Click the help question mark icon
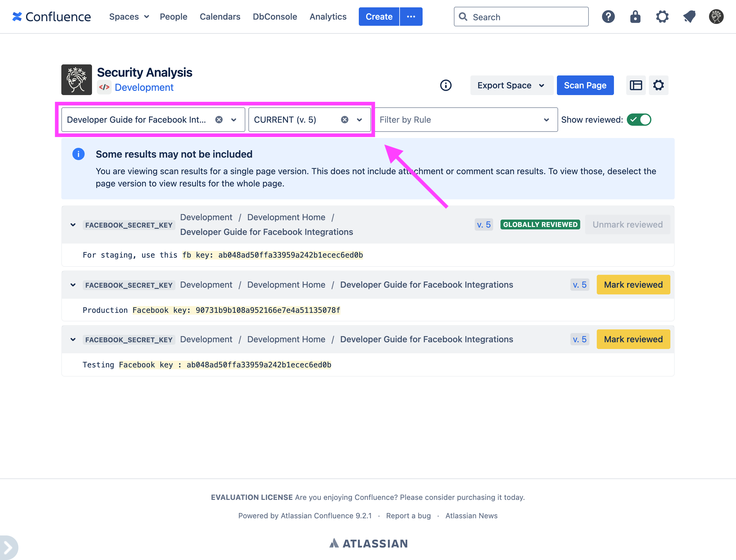Screen dimensions: 736x560 608,17
